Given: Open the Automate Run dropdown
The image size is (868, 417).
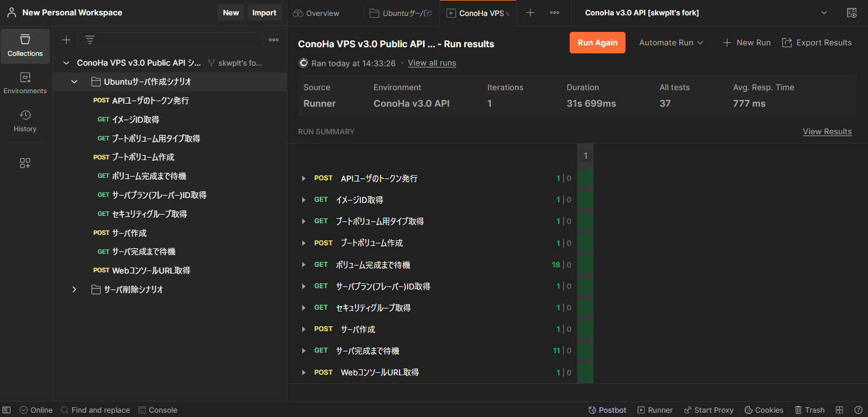Looking at the screenshot, I should coord(671,42).
